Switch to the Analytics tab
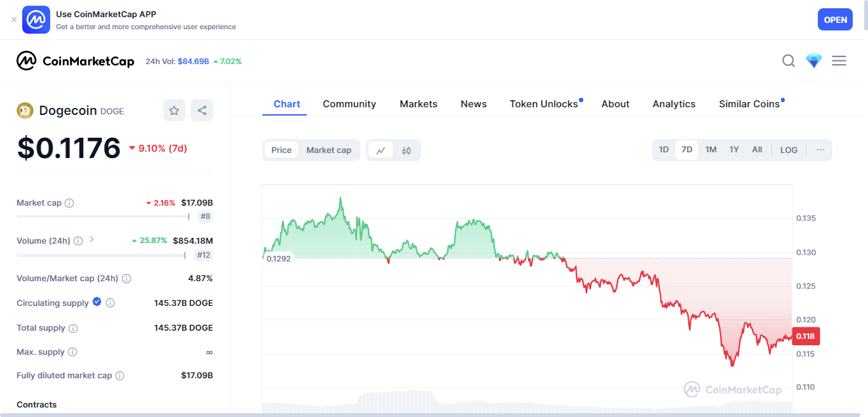 tap(674, 104)
